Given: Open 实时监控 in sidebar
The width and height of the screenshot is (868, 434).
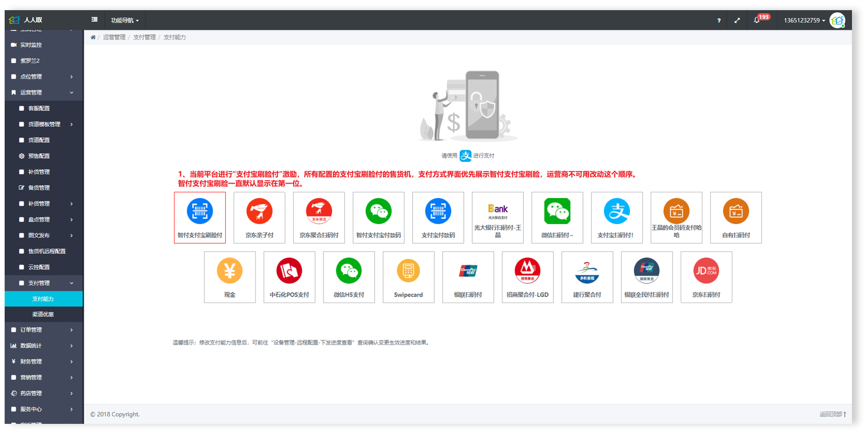Looking at the screenshot, I should click(x=44, y=45).
